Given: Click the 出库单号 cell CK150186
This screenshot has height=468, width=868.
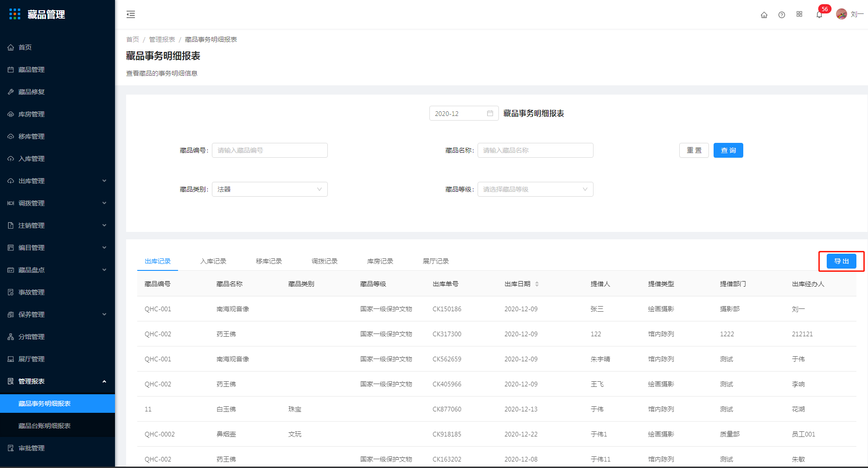Looking at the screenshot, I should click(447, 309).
